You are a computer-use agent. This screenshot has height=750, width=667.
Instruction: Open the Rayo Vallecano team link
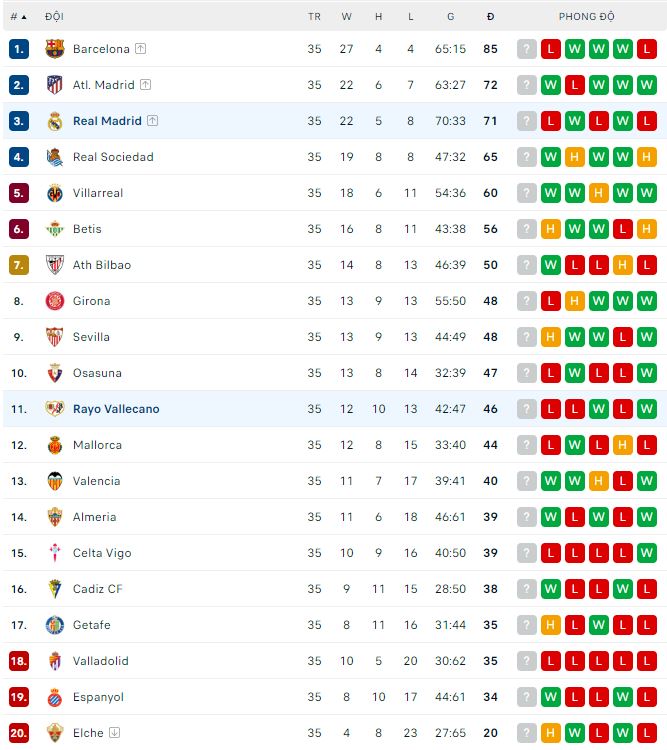pos(116,409)
